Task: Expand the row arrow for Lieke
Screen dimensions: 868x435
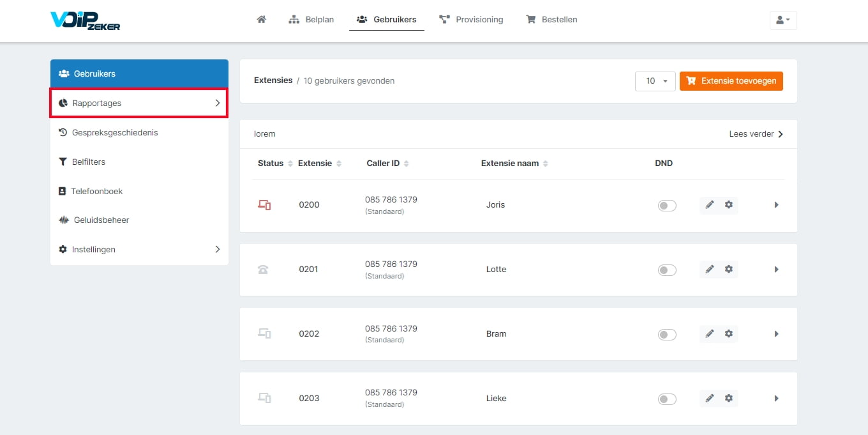Action: pos(777,398)
